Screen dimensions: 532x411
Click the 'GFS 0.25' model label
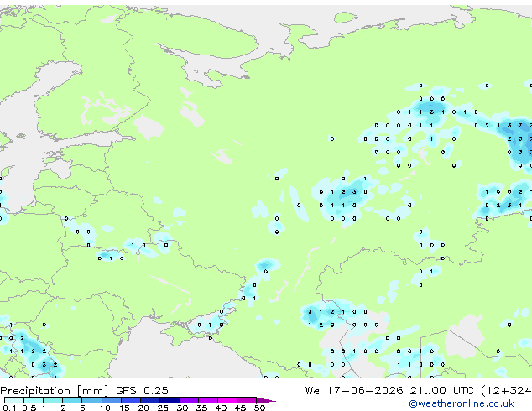(142, 391)
